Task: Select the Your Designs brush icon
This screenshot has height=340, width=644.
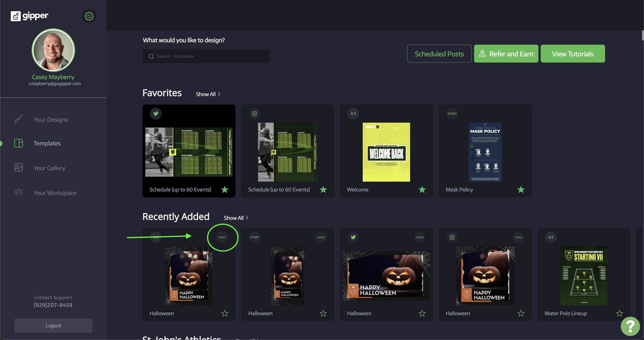Action: pyautogui.click(x=19, y=119)
